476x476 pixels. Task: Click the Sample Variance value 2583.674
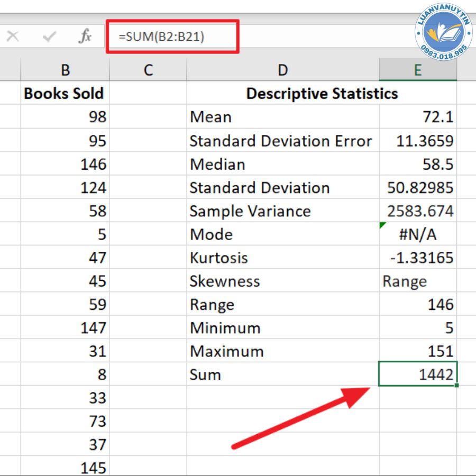pyautogui.click(x=417, y=211)
